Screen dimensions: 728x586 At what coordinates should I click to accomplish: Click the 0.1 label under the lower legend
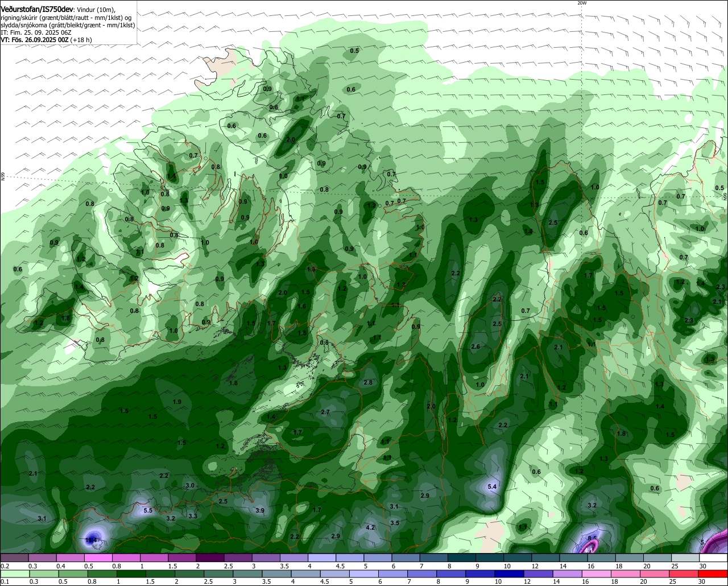(5, 582)
